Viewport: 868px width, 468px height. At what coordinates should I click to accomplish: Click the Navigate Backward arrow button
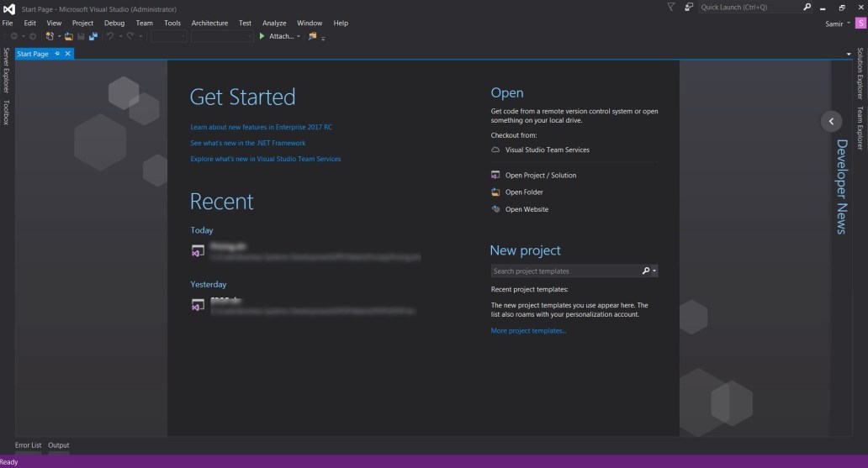13,36
